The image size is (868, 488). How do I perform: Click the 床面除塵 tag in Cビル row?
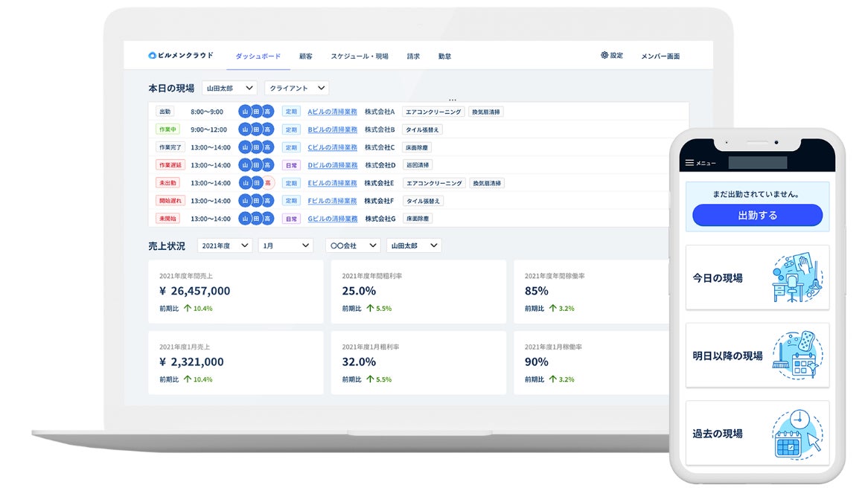coord(418,147)
